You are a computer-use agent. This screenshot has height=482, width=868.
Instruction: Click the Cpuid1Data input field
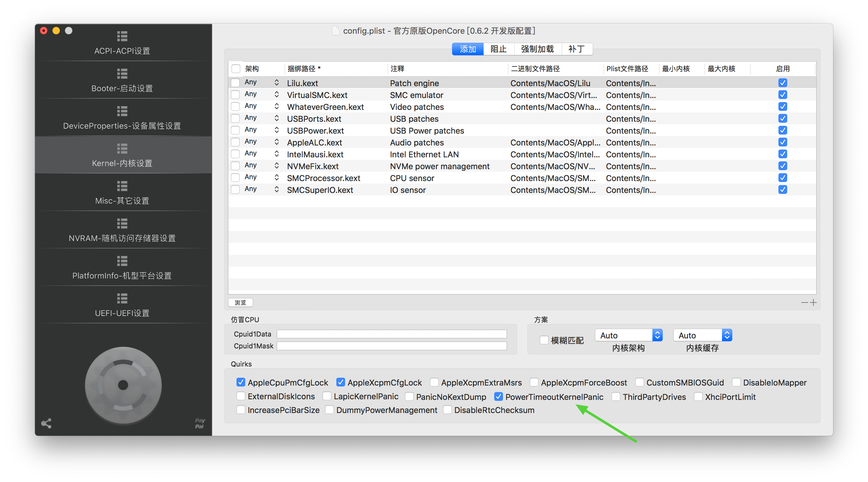coord(392,334)
